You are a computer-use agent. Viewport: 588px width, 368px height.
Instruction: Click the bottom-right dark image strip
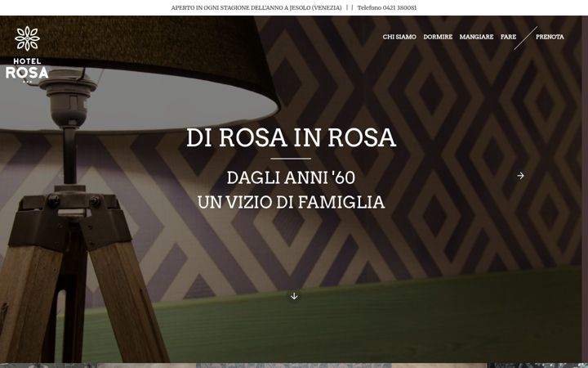click(539, 366)
